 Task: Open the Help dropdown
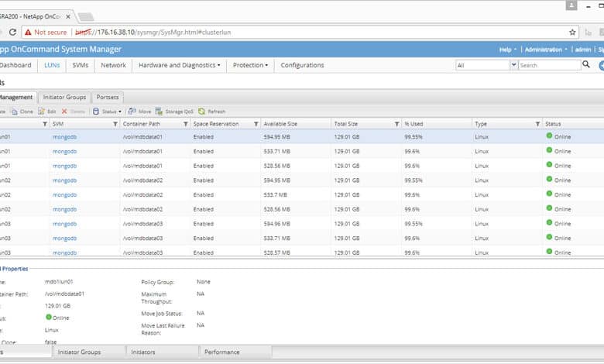pyautogui.click(x=508, y=50)
